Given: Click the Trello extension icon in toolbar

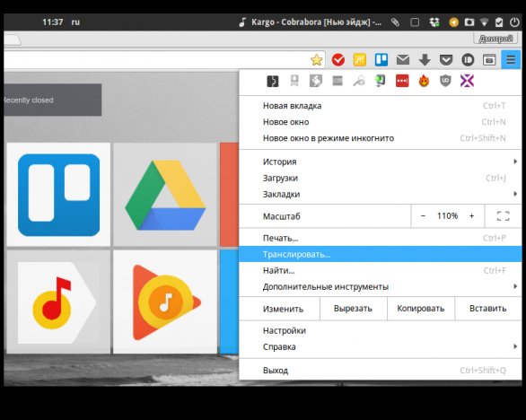Looking at the screenshot, I should (381, 60).
